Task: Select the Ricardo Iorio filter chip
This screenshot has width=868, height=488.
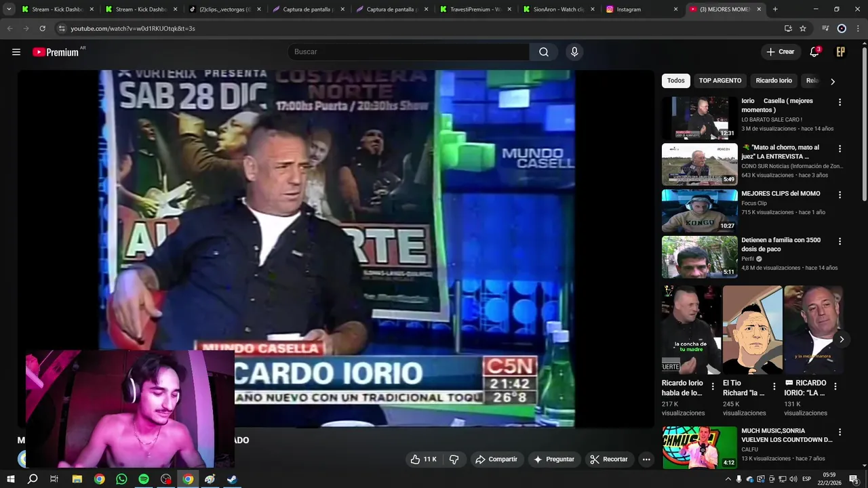Action: coord(774,81)
